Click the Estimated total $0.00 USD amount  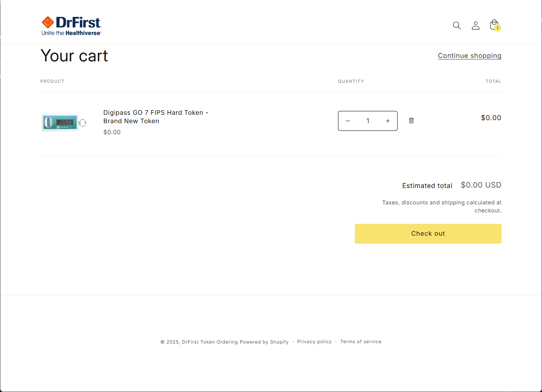click(481, 185)
